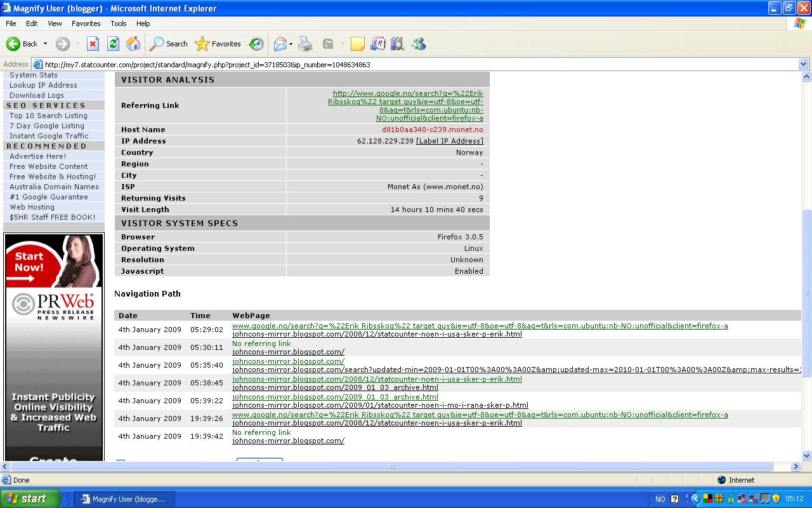812x508 pixels.
Task: Open the Edit menu
Action: coord(32,23)
